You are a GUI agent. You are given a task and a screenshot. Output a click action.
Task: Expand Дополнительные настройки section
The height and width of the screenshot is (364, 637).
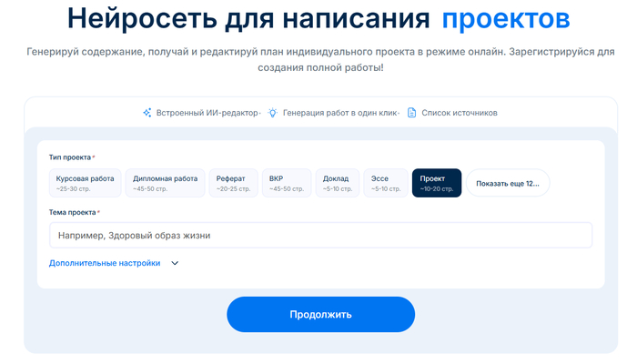click(105, 263)
